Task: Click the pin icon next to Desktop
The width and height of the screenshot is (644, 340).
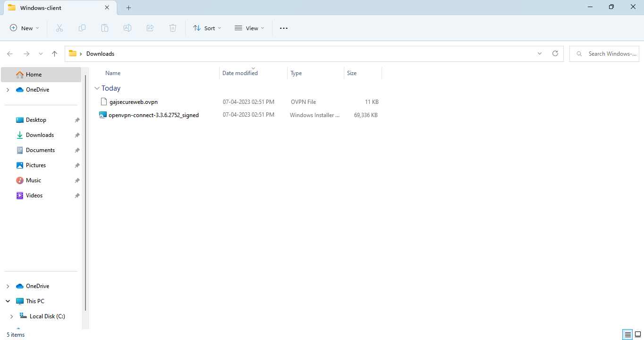Action: click(x=77, y=120)
